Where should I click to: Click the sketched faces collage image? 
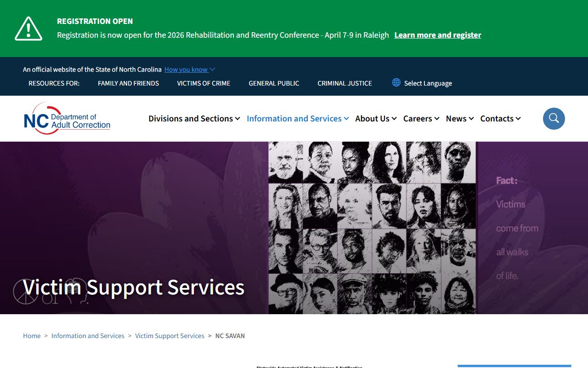coord(373,228)
